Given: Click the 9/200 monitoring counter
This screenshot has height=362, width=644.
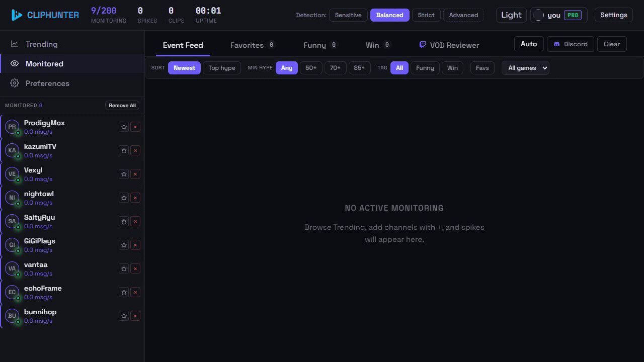Looking at the screenshot, I should click(104, 11).
